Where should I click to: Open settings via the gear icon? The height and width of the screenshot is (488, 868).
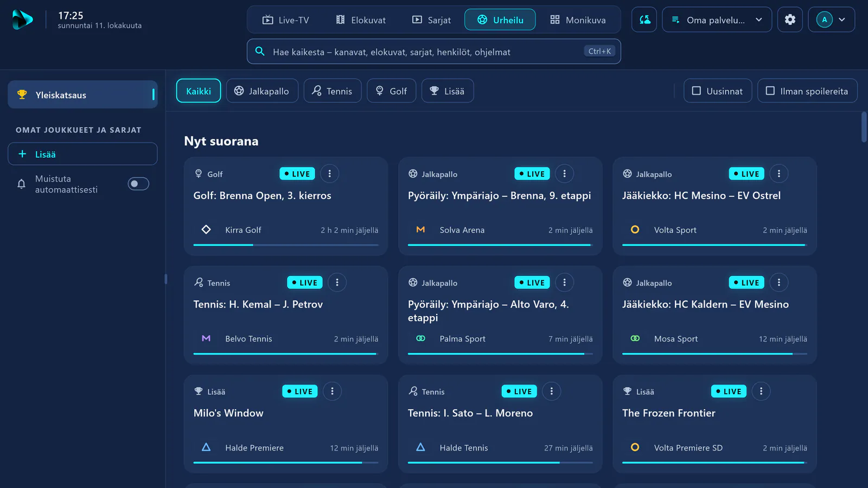coord(790,20)
